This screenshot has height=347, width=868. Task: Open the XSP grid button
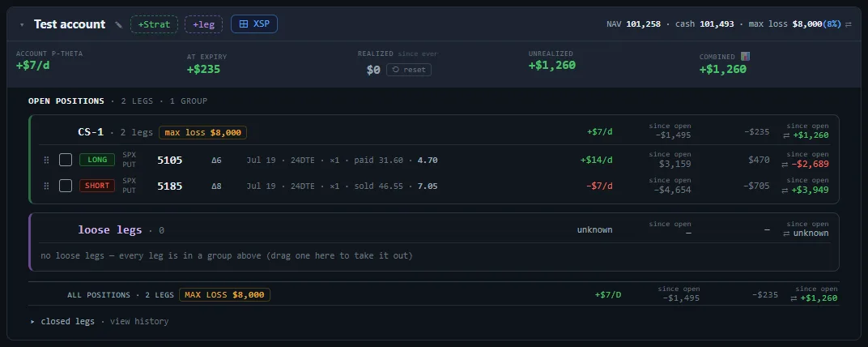coord(254,24)
